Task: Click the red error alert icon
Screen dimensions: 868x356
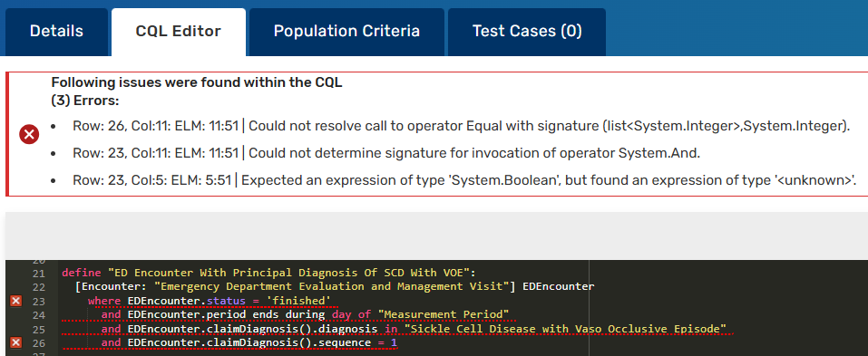Action: point(29,134)
